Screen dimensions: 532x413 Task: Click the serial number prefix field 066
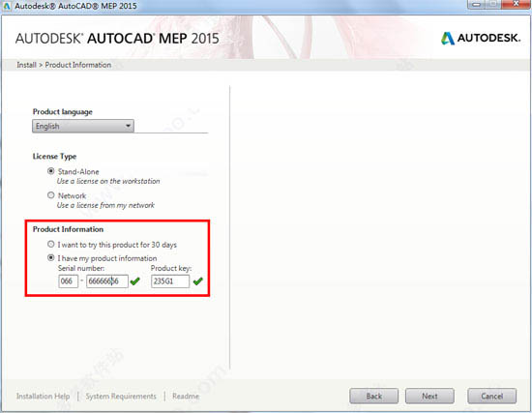point(69,281)
